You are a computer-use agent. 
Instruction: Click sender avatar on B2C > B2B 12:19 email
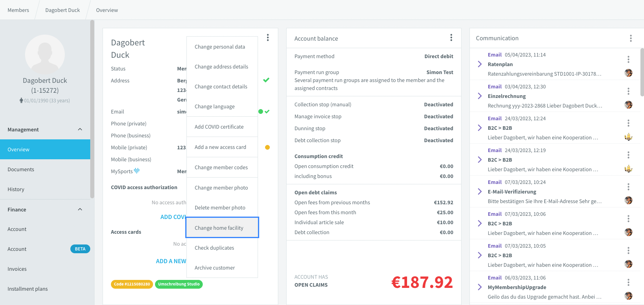628,169
